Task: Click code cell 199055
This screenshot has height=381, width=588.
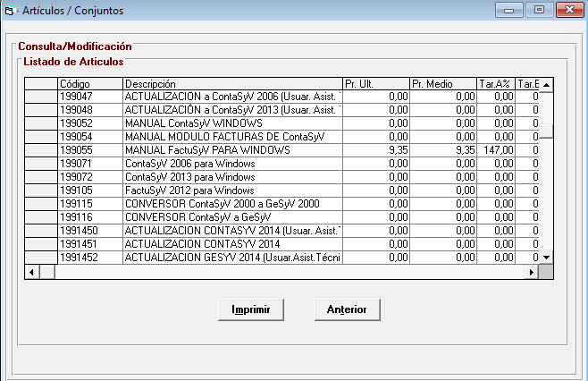Action: pyautogui.click(x=90, y=150)
